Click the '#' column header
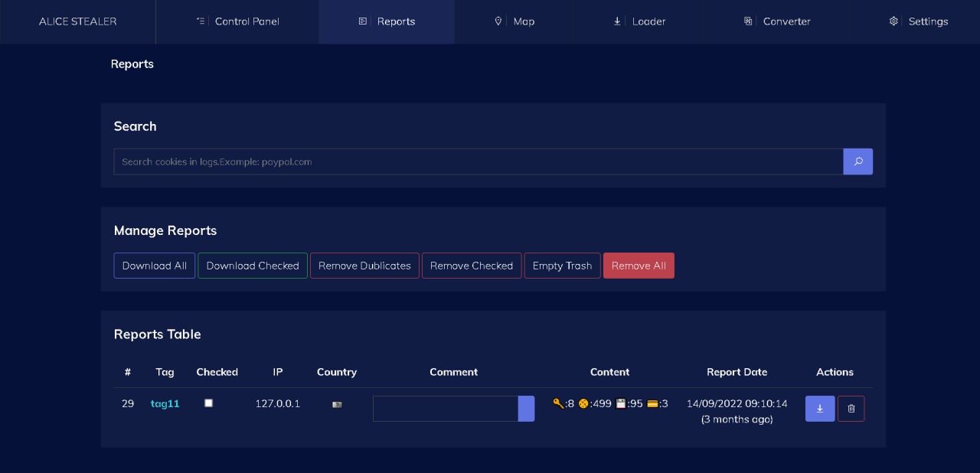Screen dimensions: 980x473 pyautogui.click(x=128, y=372)
